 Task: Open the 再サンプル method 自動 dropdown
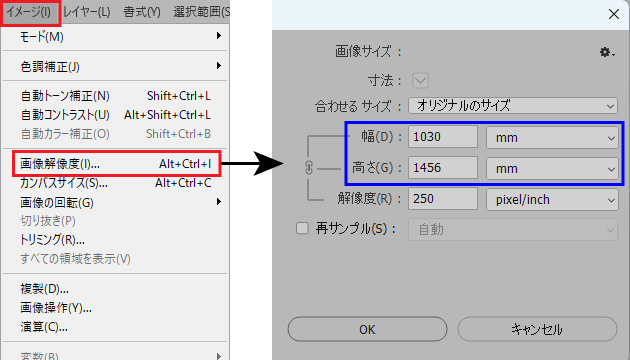click(513, 230)
